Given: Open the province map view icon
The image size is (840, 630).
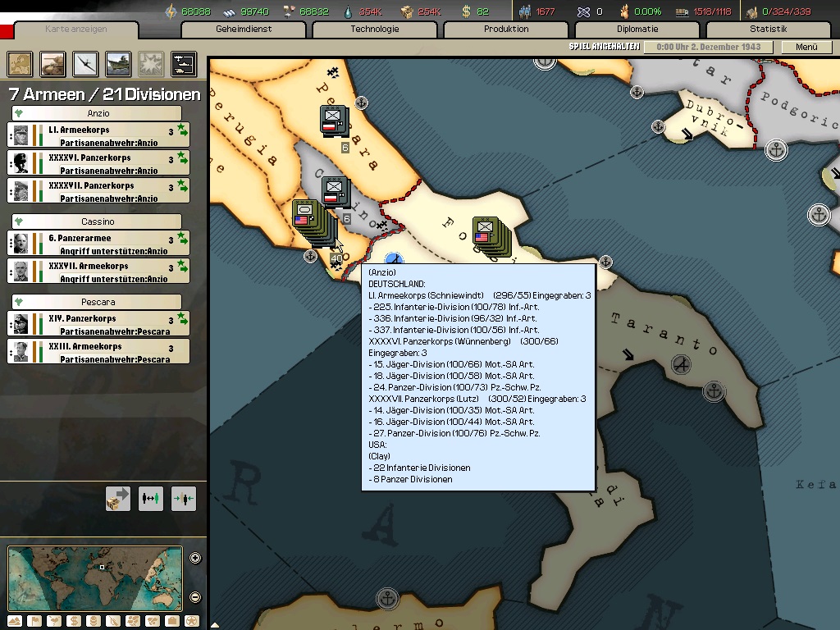Looking at the screenshot, I should tap(20, 64).
